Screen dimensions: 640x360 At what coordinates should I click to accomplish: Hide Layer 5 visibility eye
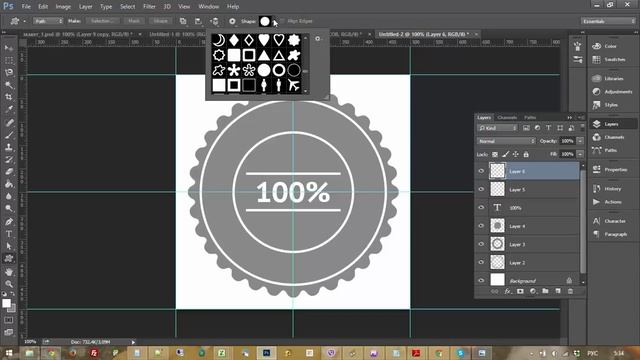[x=481, y=189]
